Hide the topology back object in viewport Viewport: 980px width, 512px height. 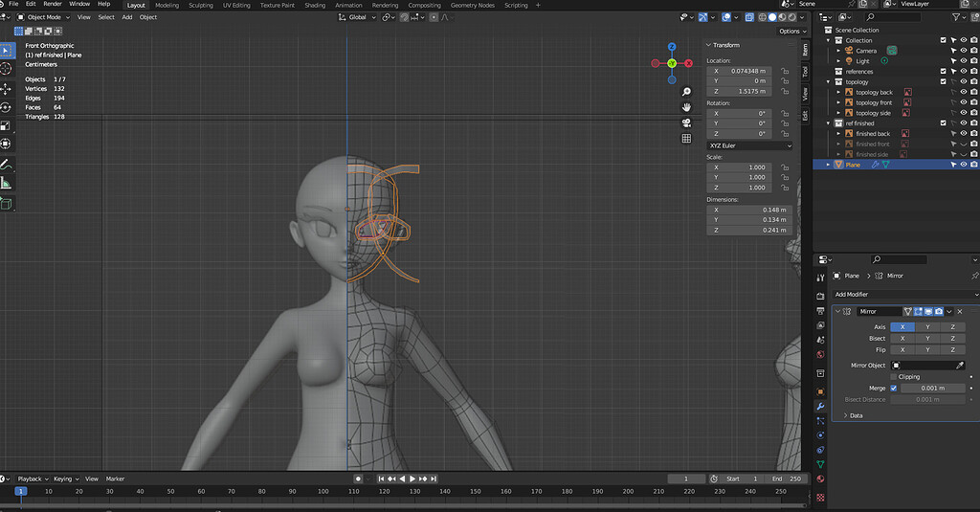963,92
